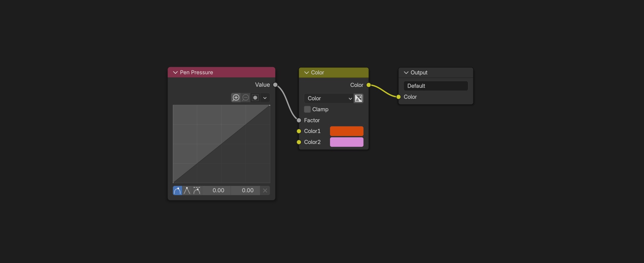Open the Color blend mode dropdown

click(329, 98)
